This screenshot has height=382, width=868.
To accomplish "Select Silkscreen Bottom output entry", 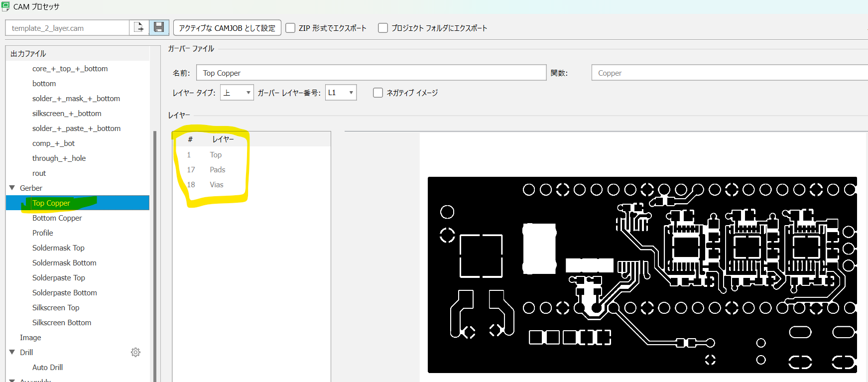I will click(62, 323).
